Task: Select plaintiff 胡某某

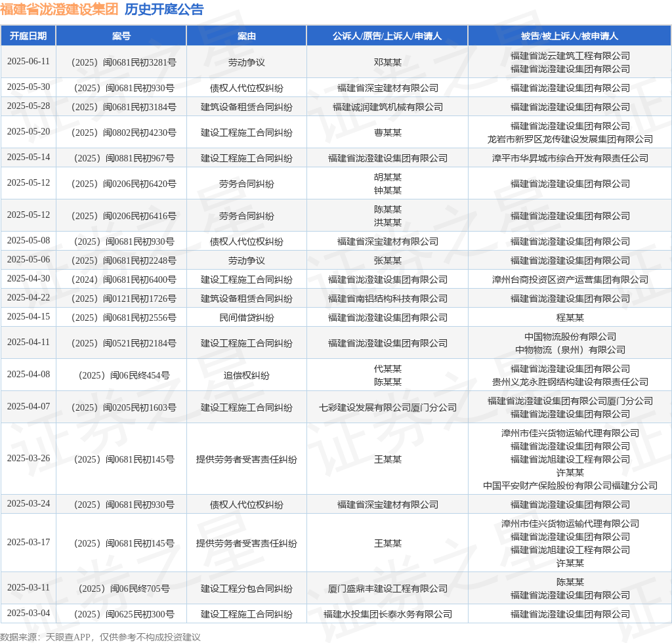Action: [x=387, y=177]
